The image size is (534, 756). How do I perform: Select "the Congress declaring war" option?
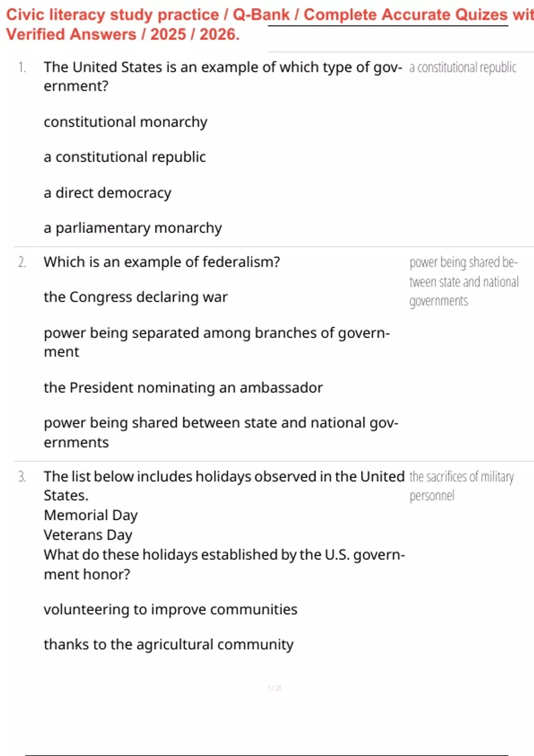pyautogui.click(x=135, y=297)
